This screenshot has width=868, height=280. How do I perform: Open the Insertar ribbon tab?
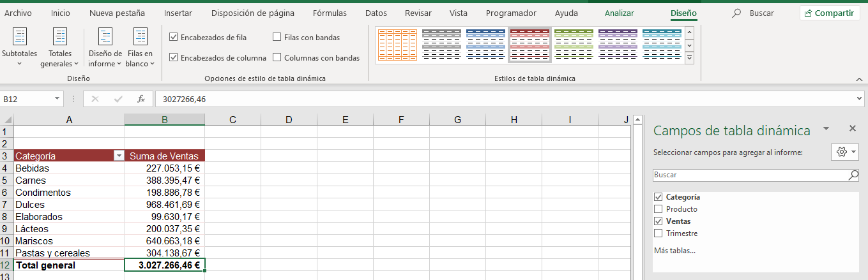point(178,13)
